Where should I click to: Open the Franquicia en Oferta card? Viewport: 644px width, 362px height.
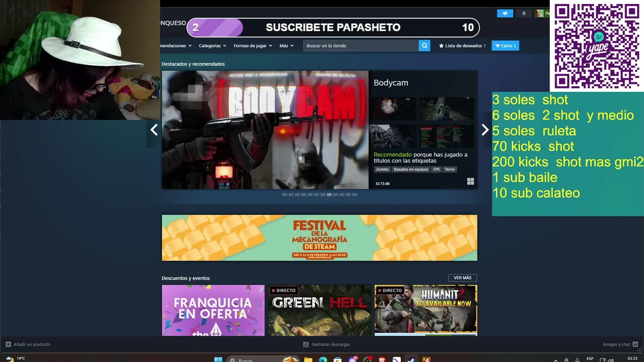[x=213, y=310]
